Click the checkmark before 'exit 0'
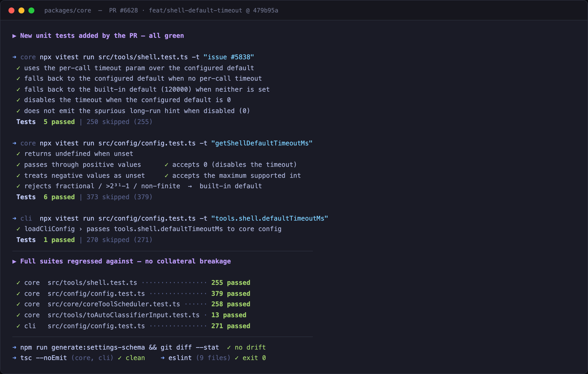Image resolution: width=588 pixels, height=374 pixels. 237,358
